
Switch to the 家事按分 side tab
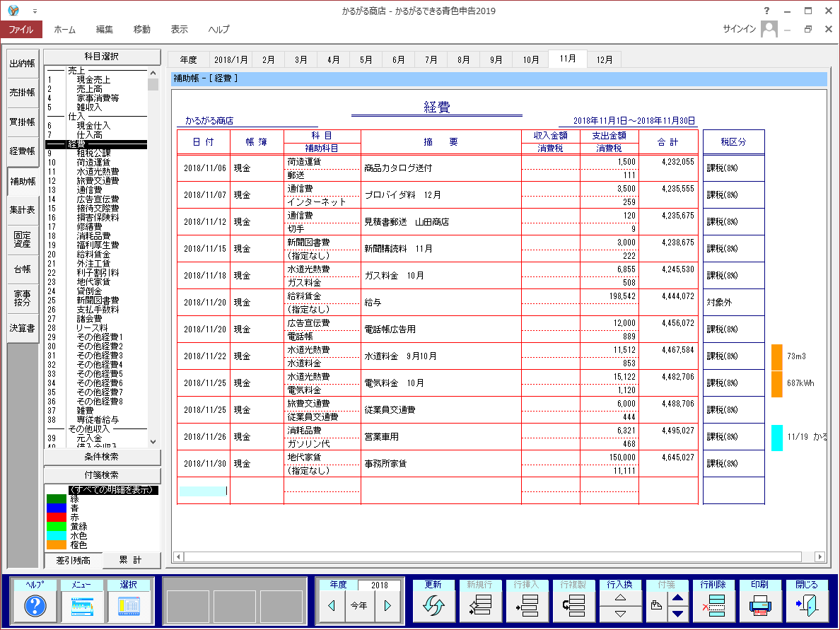23,298
